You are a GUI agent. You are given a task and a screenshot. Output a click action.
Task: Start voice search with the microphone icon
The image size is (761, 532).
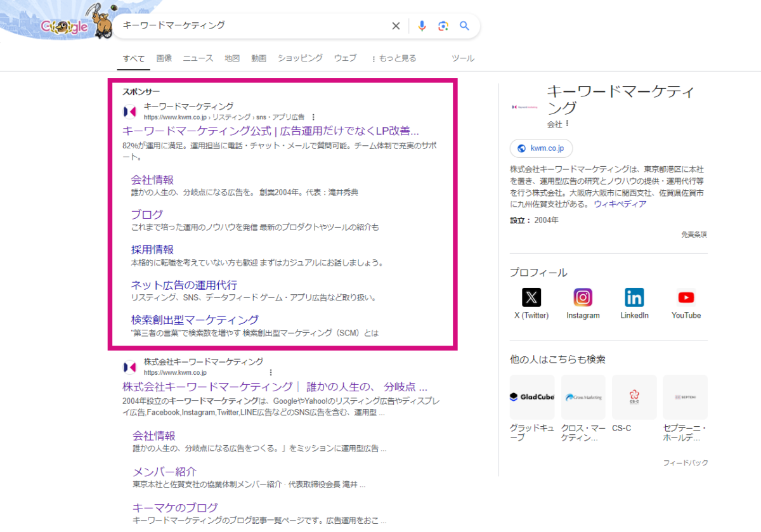point(422,26)
